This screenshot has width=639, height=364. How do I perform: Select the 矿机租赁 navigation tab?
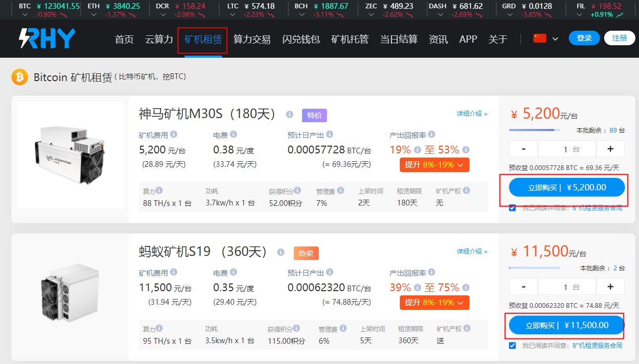pyautogui.click(x=203, y=39)
